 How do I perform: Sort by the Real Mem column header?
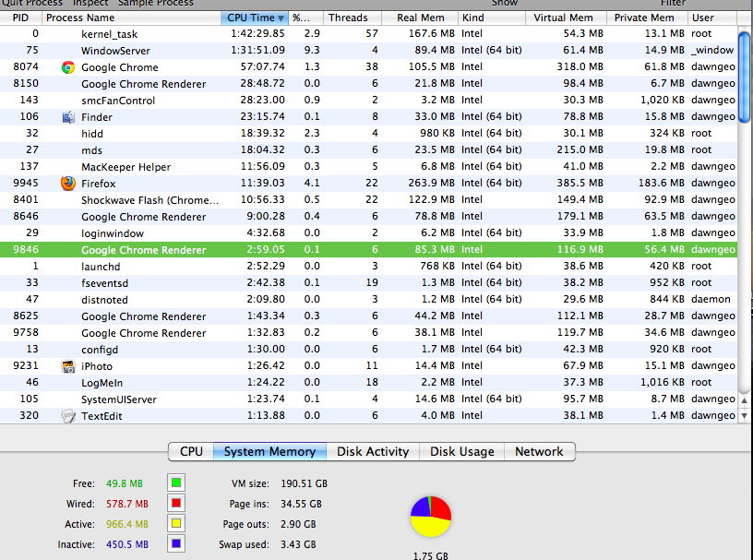click(x=420, y=18)
